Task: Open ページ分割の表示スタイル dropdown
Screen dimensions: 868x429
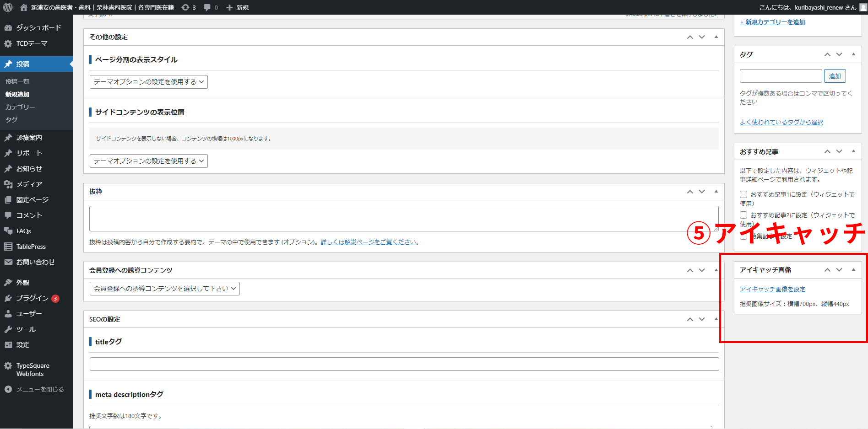Action: 148,82
